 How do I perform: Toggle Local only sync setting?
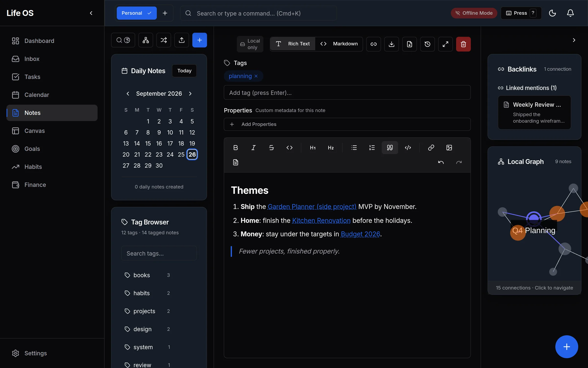coord(250,44)
